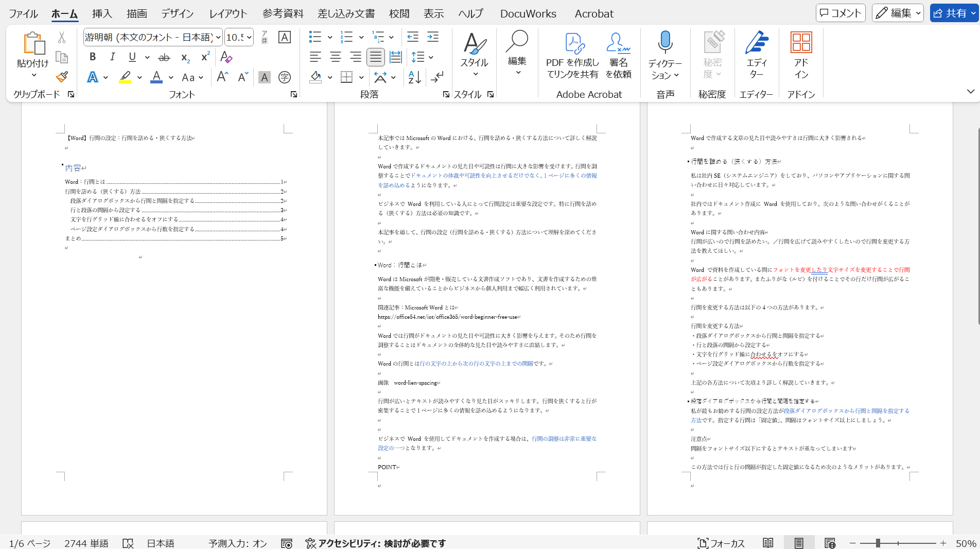Open the font size dropdown
The image size is (980, 549).
tap(249, 37)
